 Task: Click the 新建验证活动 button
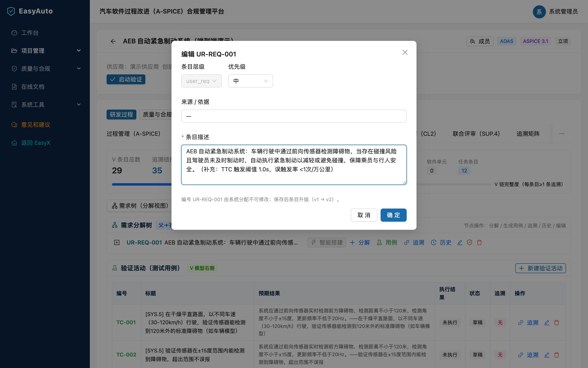[x=541, y=268]
